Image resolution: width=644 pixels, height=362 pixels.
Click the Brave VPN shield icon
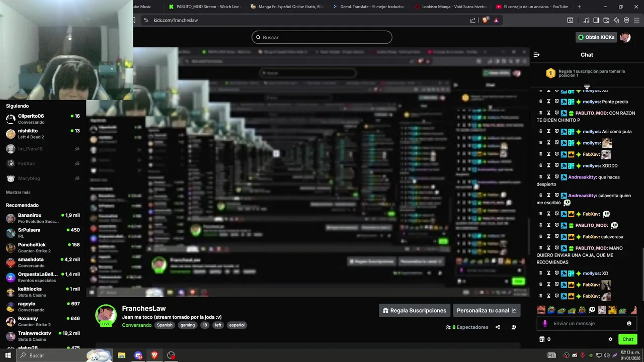point(626,20)
